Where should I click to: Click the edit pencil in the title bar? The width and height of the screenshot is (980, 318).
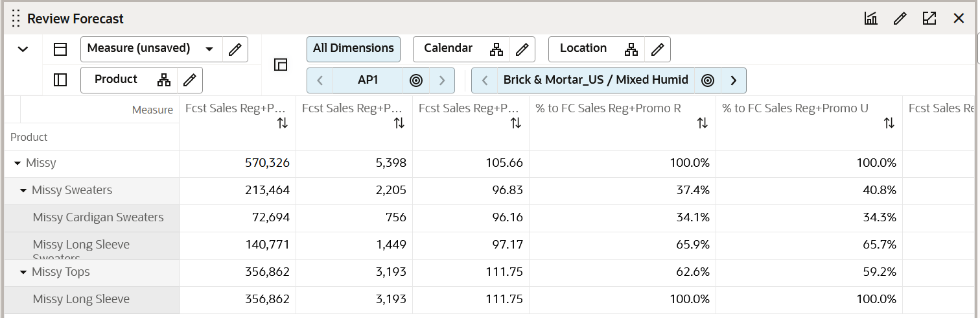[x=900, y=19]
